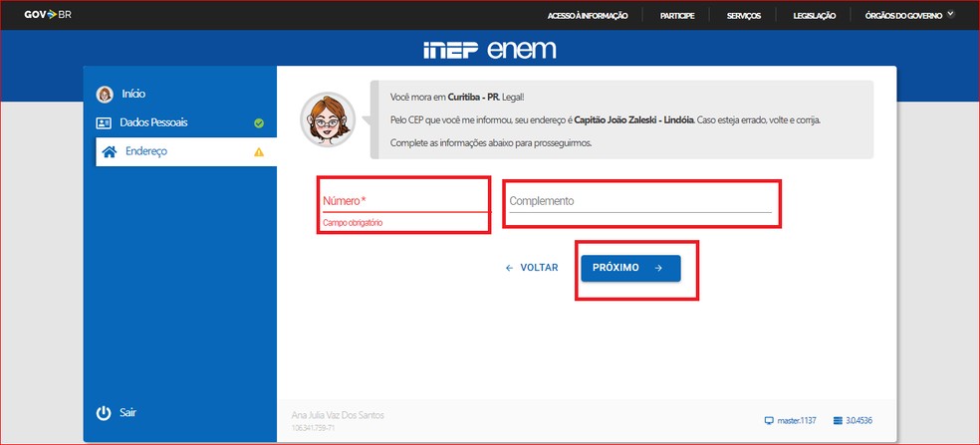Click the PRÓXIMO button

pyautogui.click(x=630, y=268)
